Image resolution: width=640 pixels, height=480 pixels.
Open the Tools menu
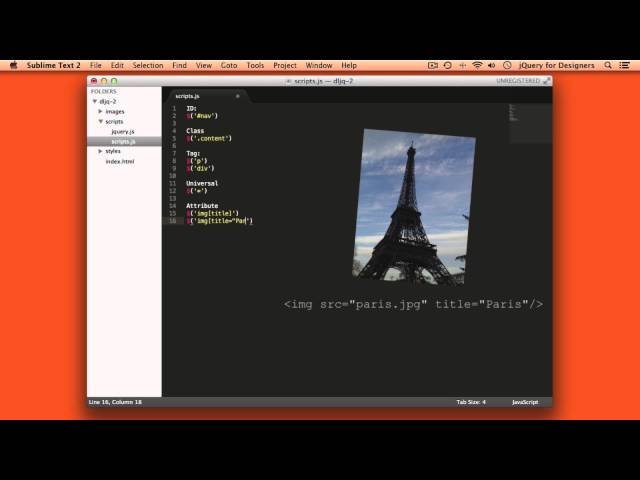[255, 65]
